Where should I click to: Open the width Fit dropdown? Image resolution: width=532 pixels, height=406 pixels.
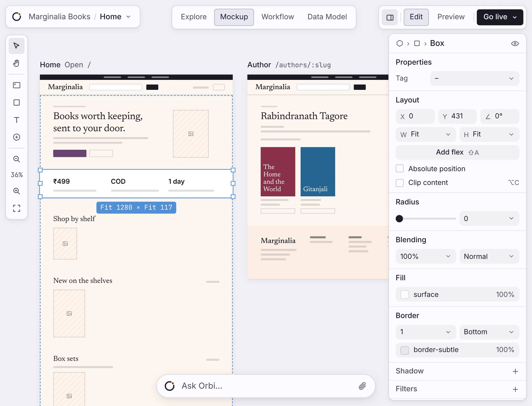(426, 135)
